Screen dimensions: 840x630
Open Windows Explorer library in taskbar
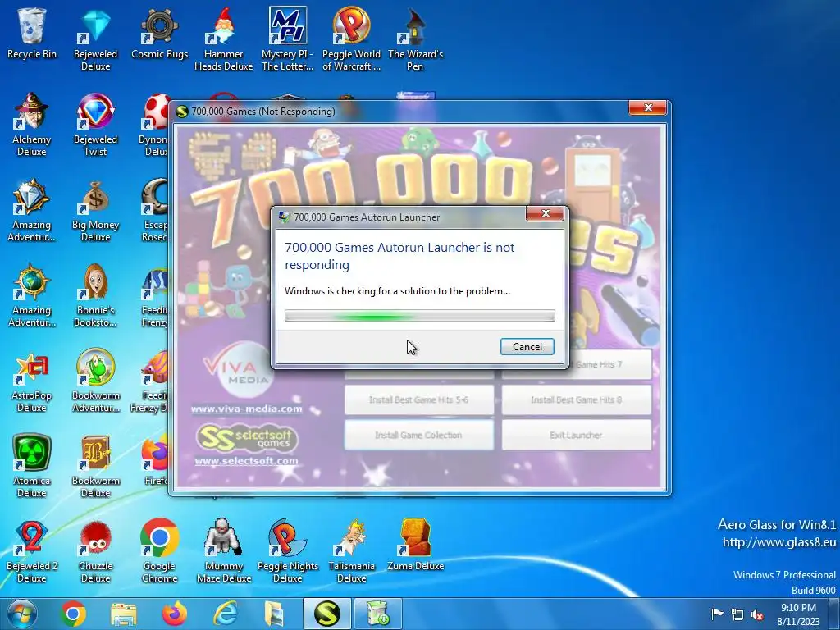[x=124, y=614]
